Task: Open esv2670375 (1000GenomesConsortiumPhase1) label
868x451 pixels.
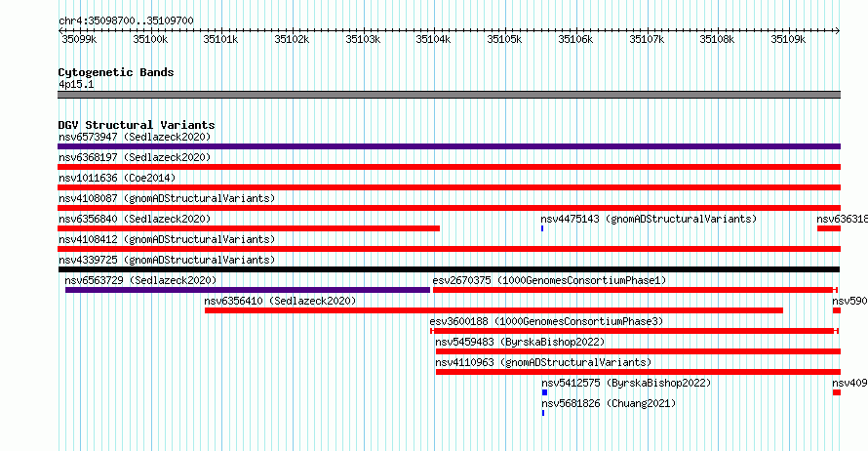Action: click(x=549, y=280)
